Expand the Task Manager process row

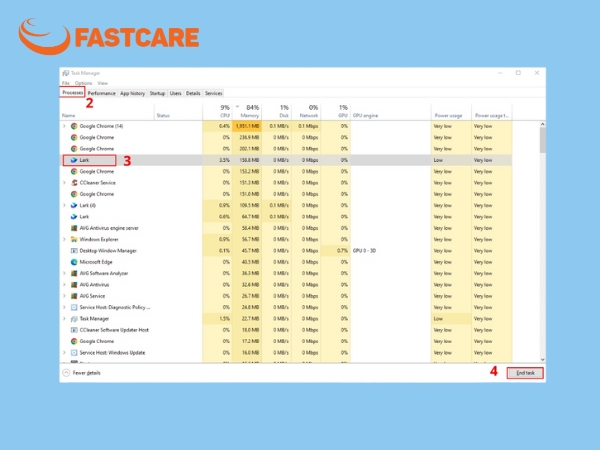[64, 318]
